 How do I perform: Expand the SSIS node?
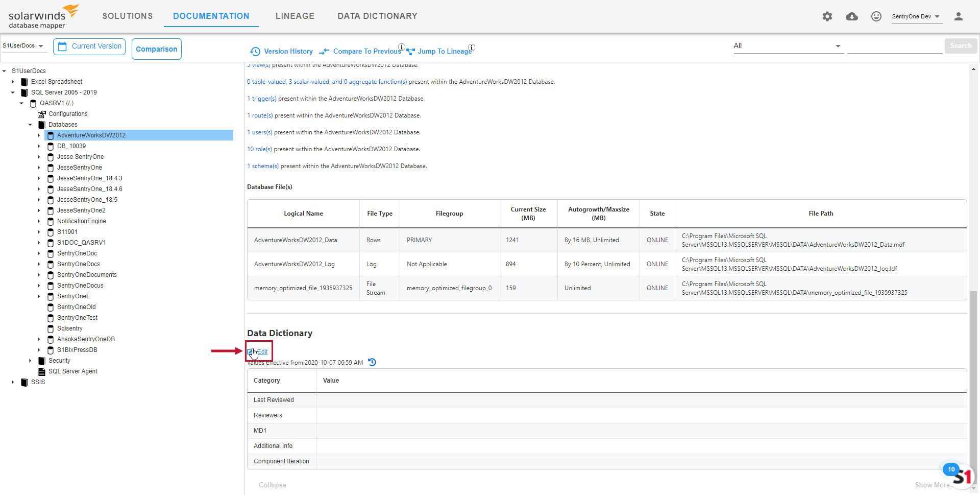13,382
